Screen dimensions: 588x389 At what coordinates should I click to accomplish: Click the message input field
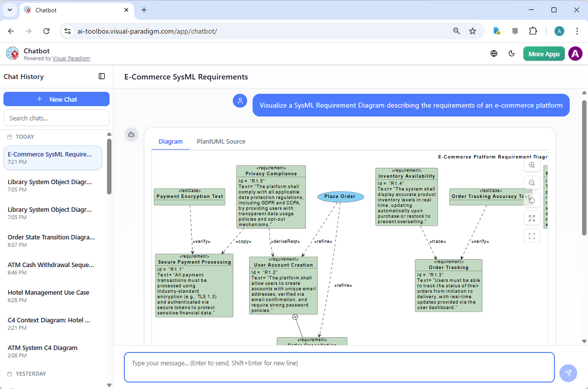339,367
